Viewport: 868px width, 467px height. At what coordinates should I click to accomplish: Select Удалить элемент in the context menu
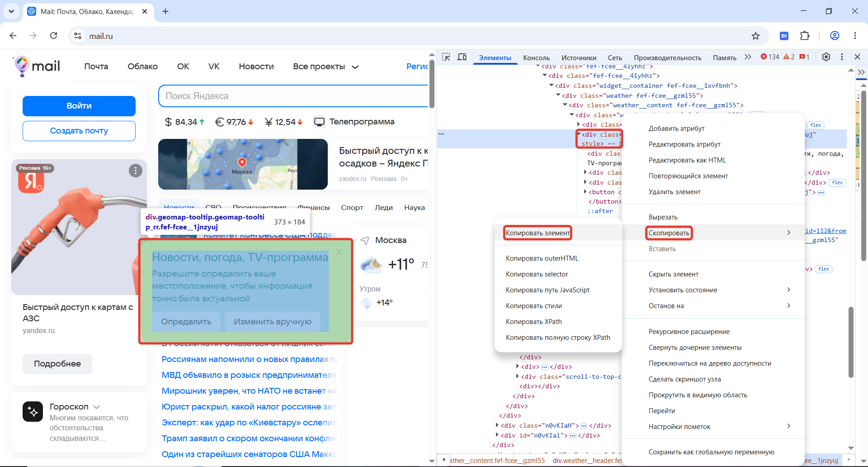click(675, 192)
